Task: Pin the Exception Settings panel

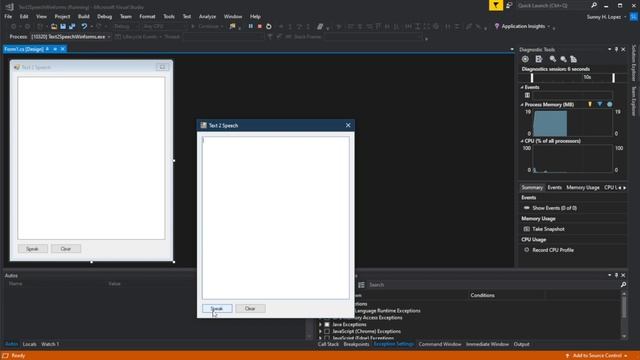Action: click(x=616, y=276)
